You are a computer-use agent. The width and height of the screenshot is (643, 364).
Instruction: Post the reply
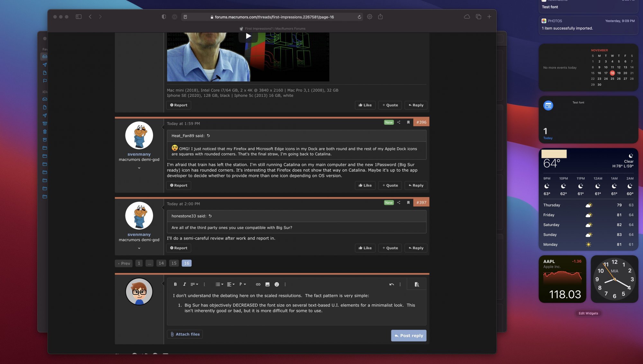(409, 336)
